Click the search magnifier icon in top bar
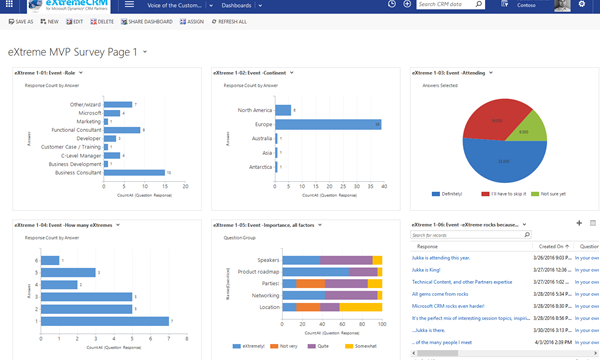600x360 pixels. [479, 4]
